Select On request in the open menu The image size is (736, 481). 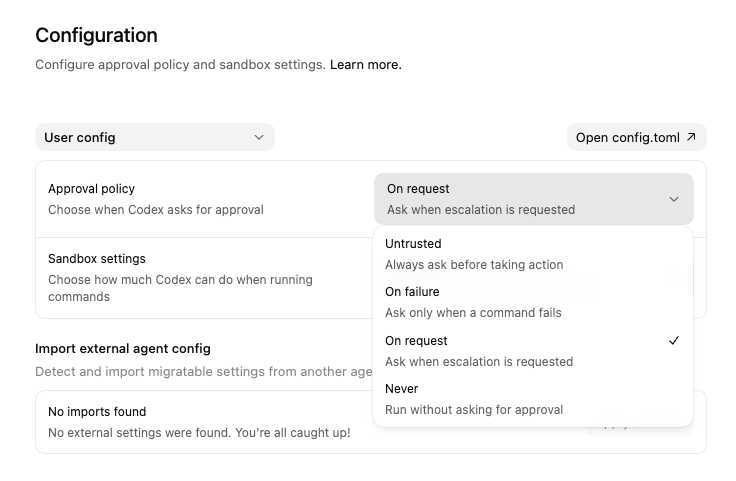coord(416,340)
